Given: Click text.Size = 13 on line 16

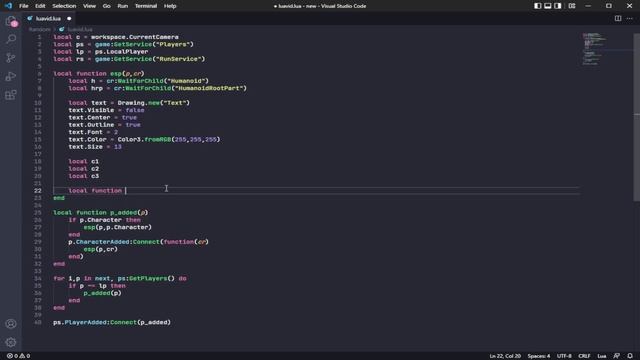Looking at the screenshot, I should (x=95, y=147).
